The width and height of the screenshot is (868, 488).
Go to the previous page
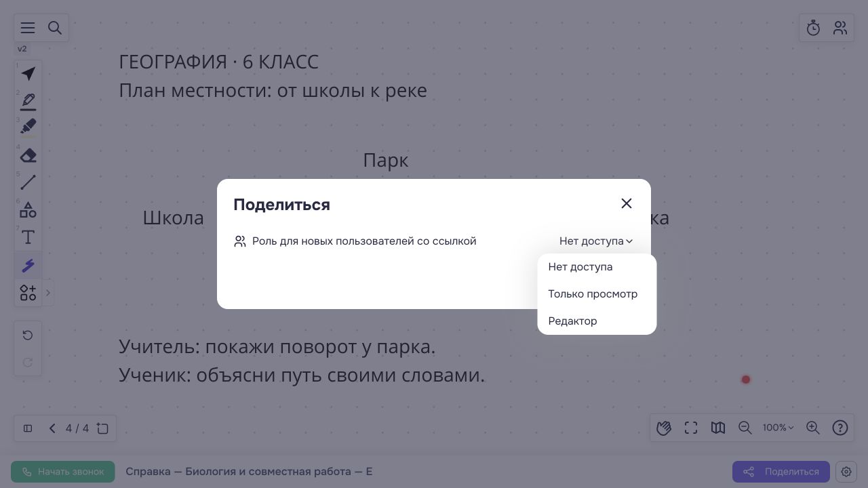pos(52,428)
